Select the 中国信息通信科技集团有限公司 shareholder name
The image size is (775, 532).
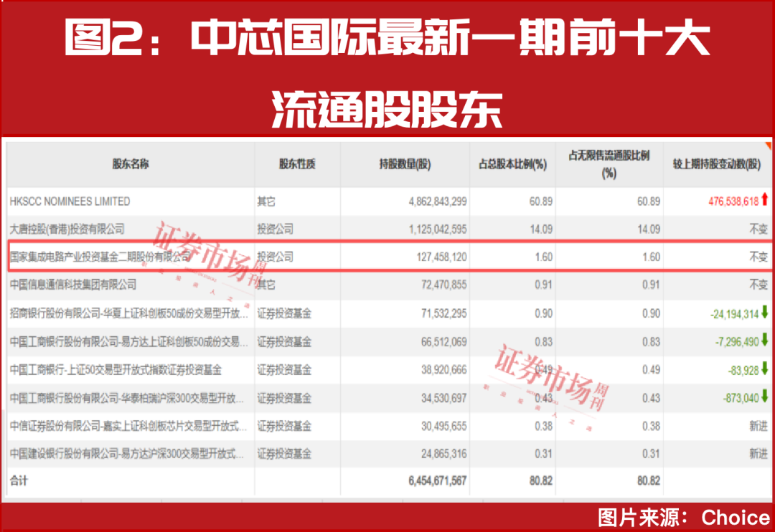click(72, 285)
